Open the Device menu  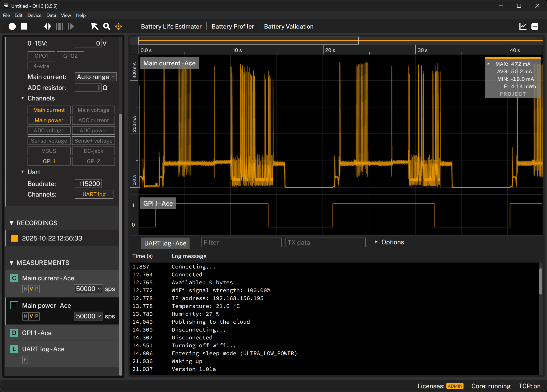click(34, 15)
